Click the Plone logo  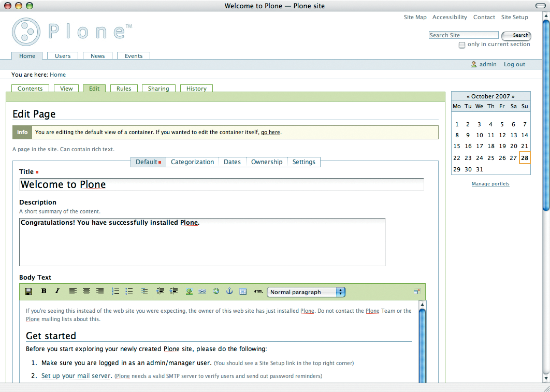(72, 32)
